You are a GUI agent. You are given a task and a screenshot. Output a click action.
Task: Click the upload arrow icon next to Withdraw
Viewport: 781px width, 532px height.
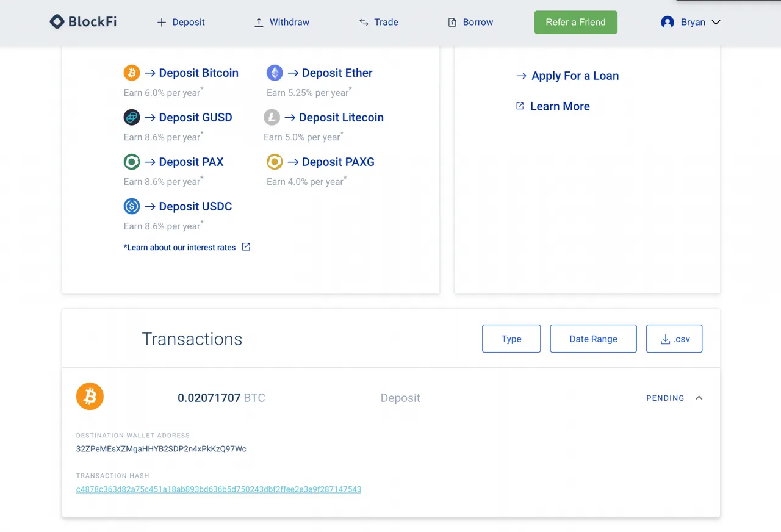pos(259,23)
